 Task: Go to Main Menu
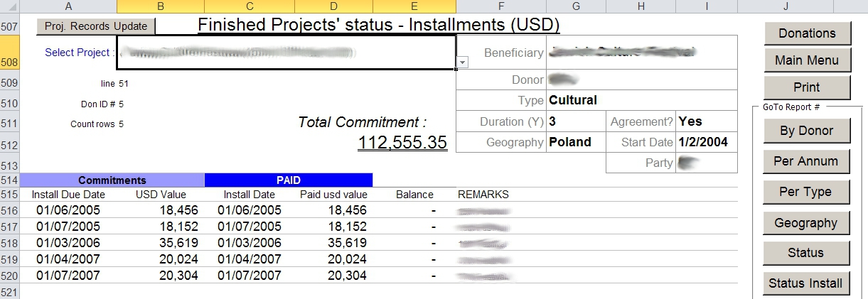(807, 60)
